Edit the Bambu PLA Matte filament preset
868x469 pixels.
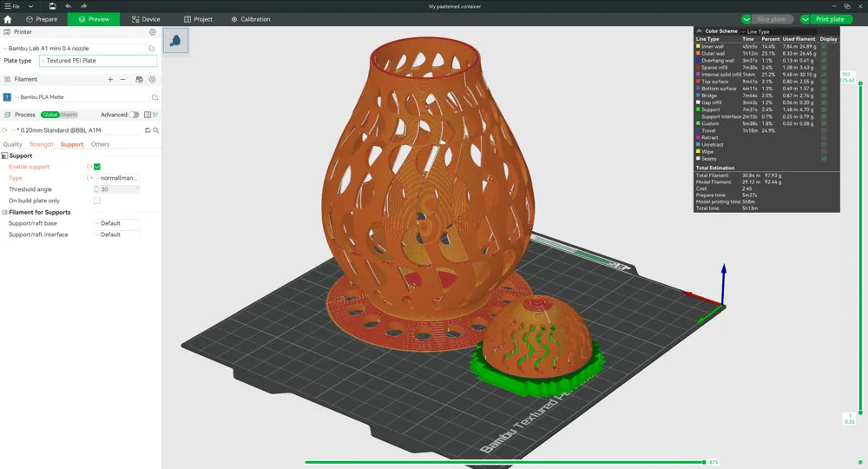(x=155, y=97)
